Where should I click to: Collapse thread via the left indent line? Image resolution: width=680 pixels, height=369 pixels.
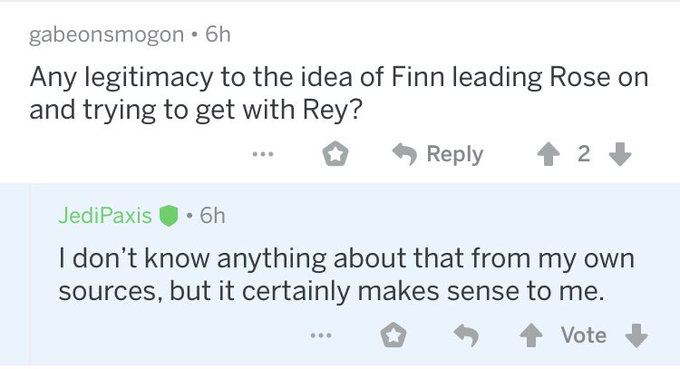coord(30,274)
